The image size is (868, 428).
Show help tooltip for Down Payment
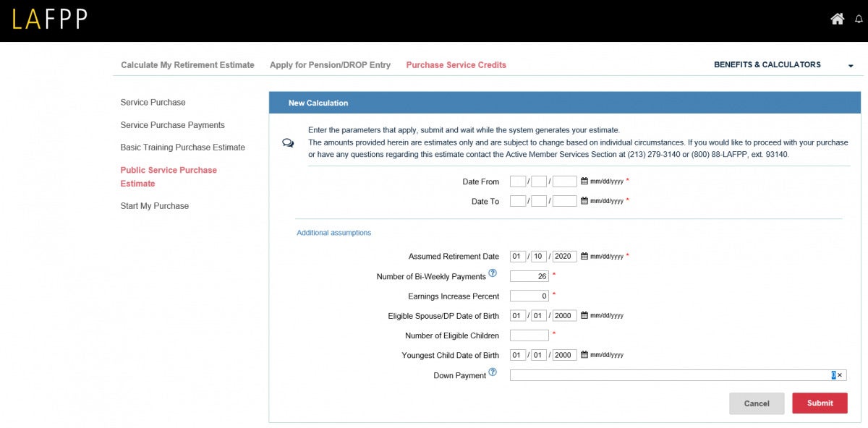point(493,372)
